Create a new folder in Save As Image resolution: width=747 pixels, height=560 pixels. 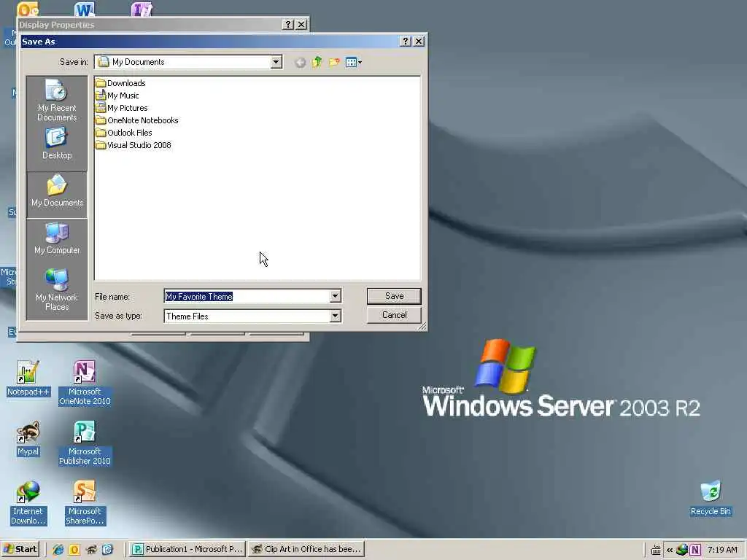pos(334,63)
